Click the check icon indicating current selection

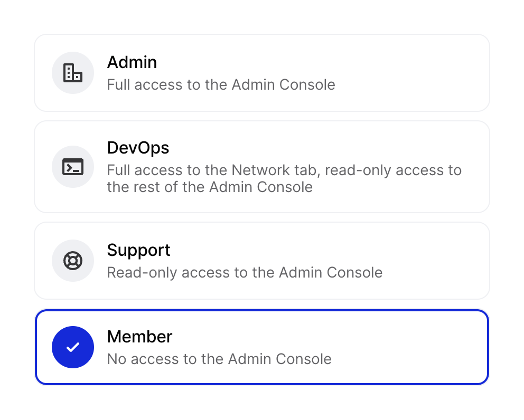click(72, 347)
